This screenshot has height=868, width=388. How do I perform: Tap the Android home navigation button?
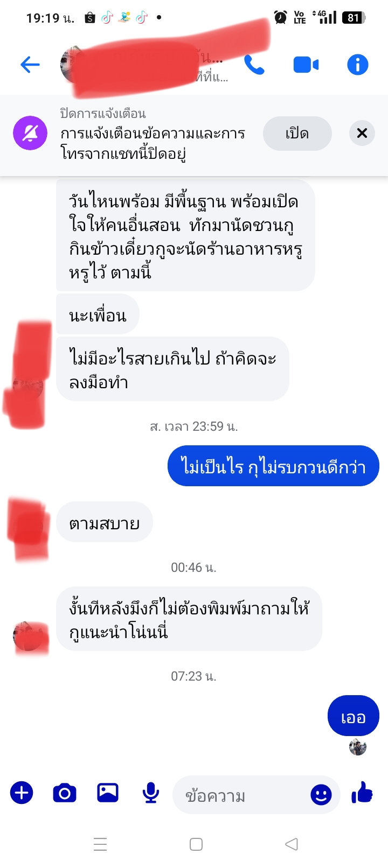(x=196, y=844)
